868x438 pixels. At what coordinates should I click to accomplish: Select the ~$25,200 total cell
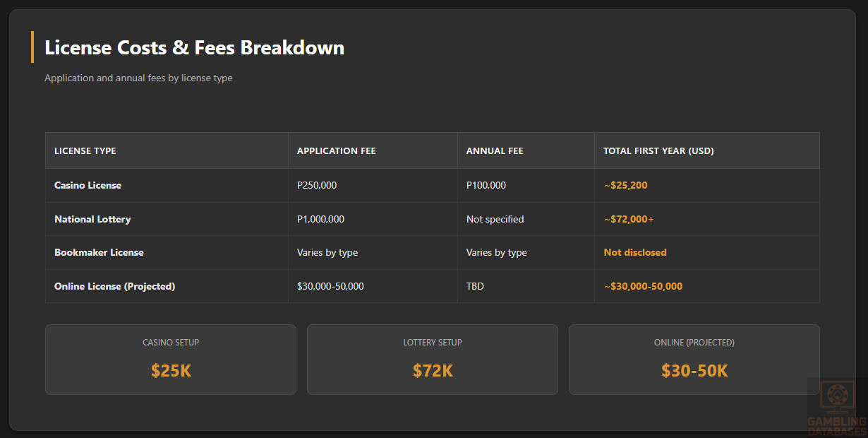point(625,185)
